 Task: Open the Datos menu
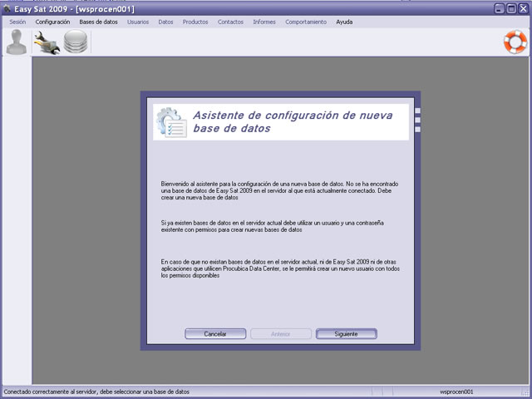(x=165, y=22)
